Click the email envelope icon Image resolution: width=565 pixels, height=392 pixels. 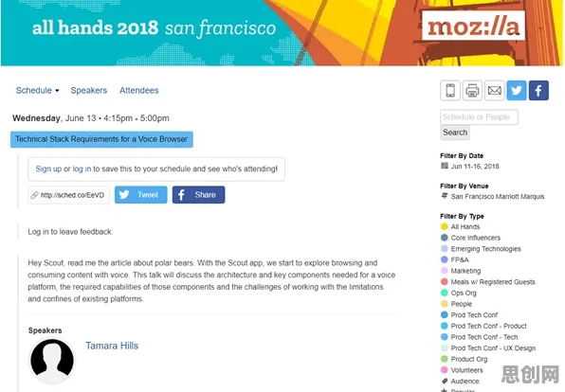point(495,90)
